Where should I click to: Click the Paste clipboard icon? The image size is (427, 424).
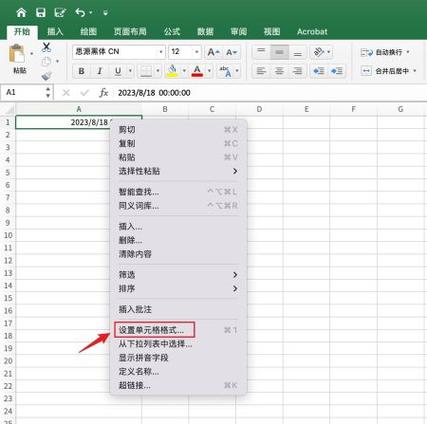17,54
